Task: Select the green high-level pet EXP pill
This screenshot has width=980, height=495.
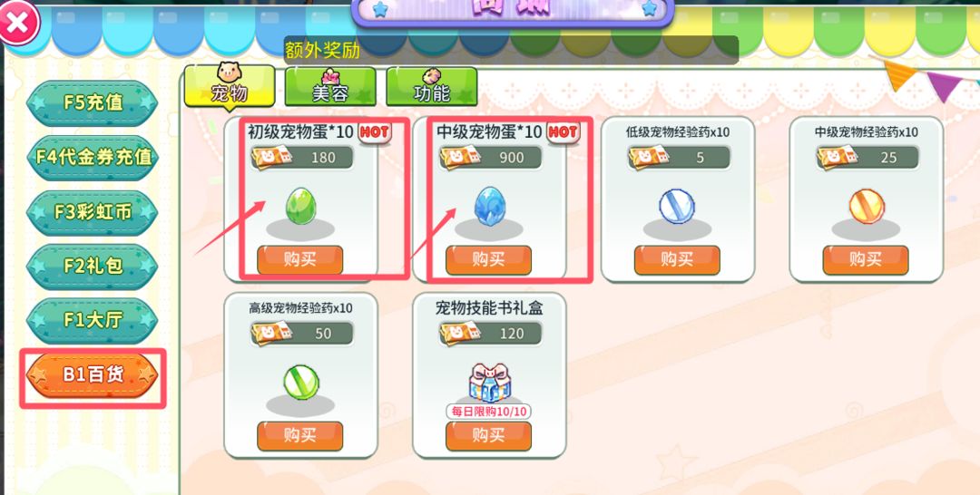Action: point(300,383)
